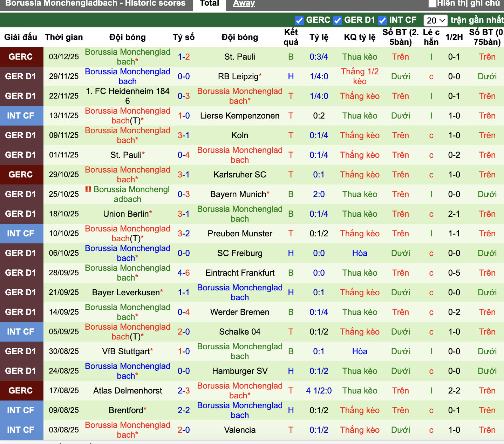This screenshot has height=444, width=504.
Task: Click the 1/2H column header
Action: tap(454, 37)
